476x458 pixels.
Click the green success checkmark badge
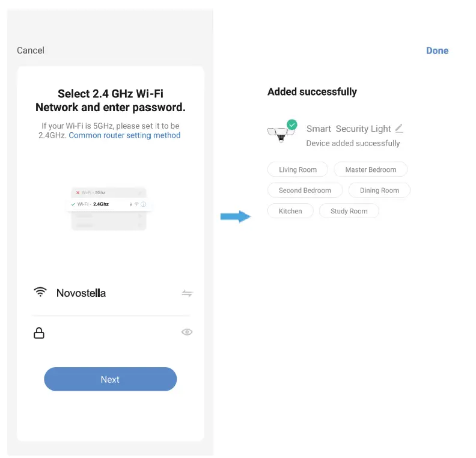pos(291,124)
